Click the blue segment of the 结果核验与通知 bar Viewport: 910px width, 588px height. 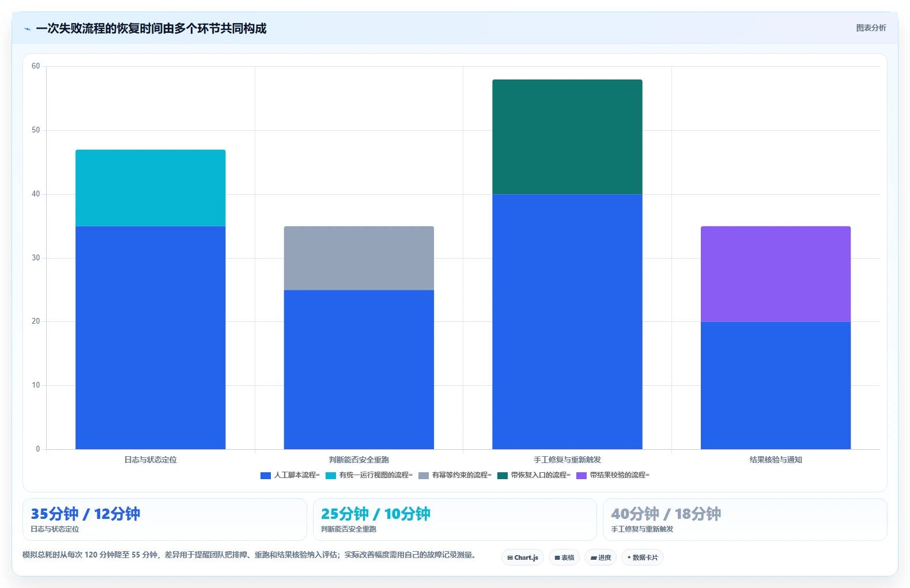pos(776,385)
